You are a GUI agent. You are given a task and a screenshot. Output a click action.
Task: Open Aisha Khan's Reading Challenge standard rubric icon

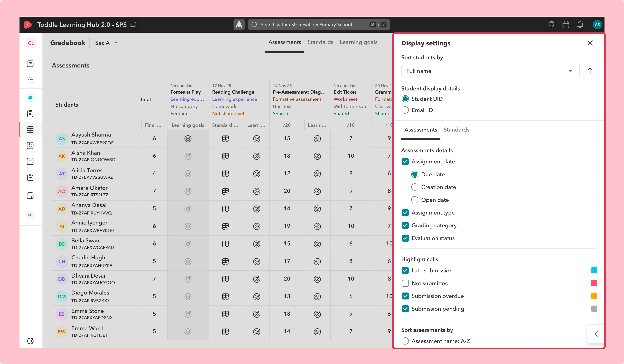click(225, 156)
